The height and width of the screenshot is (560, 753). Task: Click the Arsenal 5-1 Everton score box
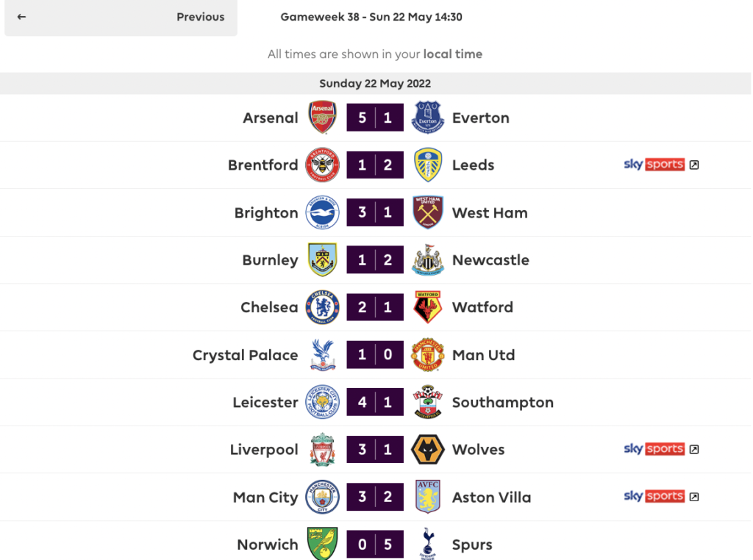click(x=375, y=117)
